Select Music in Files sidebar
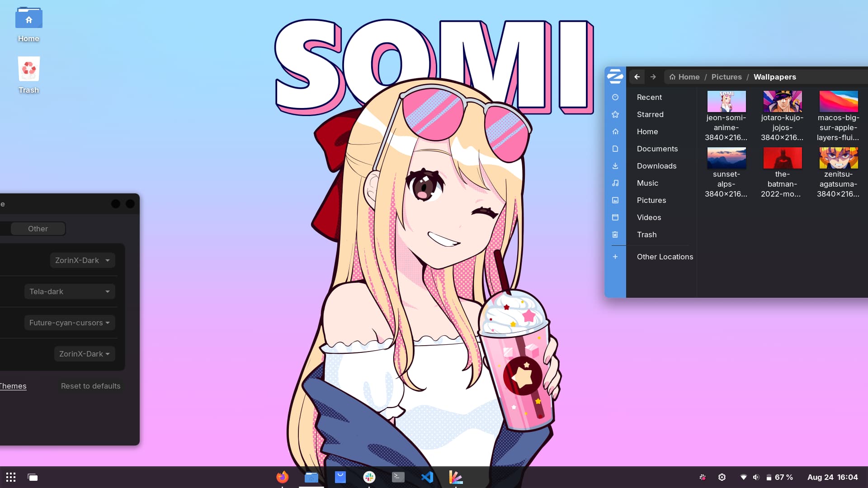Image resolution: width=868 pixels, height=488 pixels. [647, 183]
